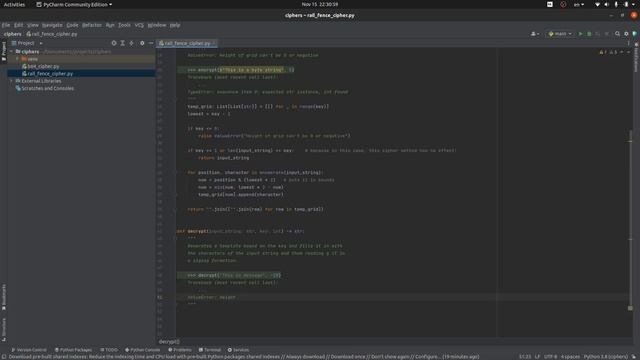640x360 pixels.
Task: Click ciphers breadcrumb in navigation bar
Action: pos(12,34)
